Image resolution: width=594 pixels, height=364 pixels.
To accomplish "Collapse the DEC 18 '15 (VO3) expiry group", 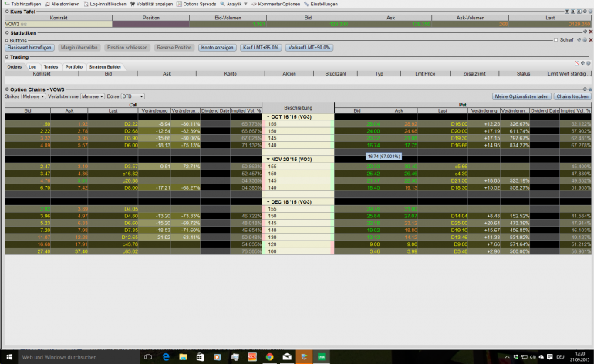I will [268, 202].
